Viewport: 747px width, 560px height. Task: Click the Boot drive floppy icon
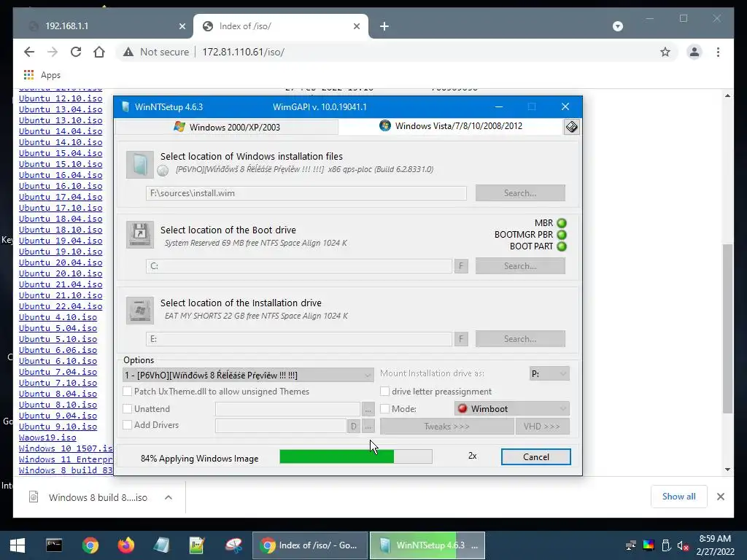coord(139,235)
